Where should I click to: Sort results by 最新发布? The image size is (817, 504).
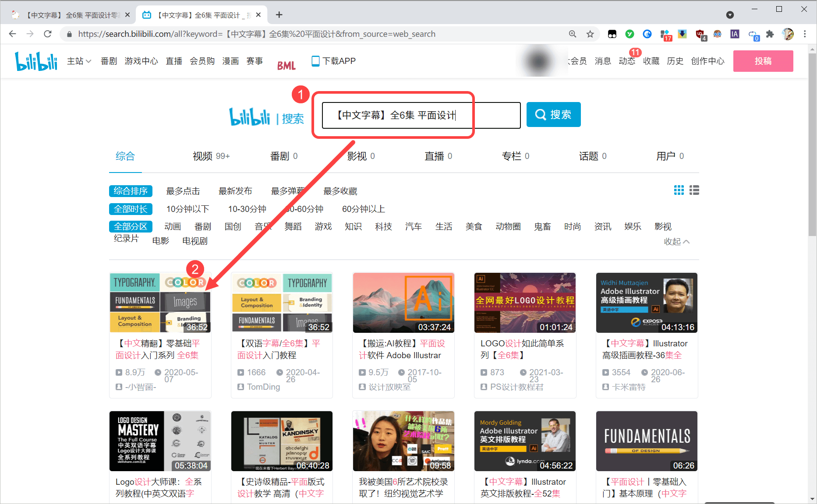235,191
